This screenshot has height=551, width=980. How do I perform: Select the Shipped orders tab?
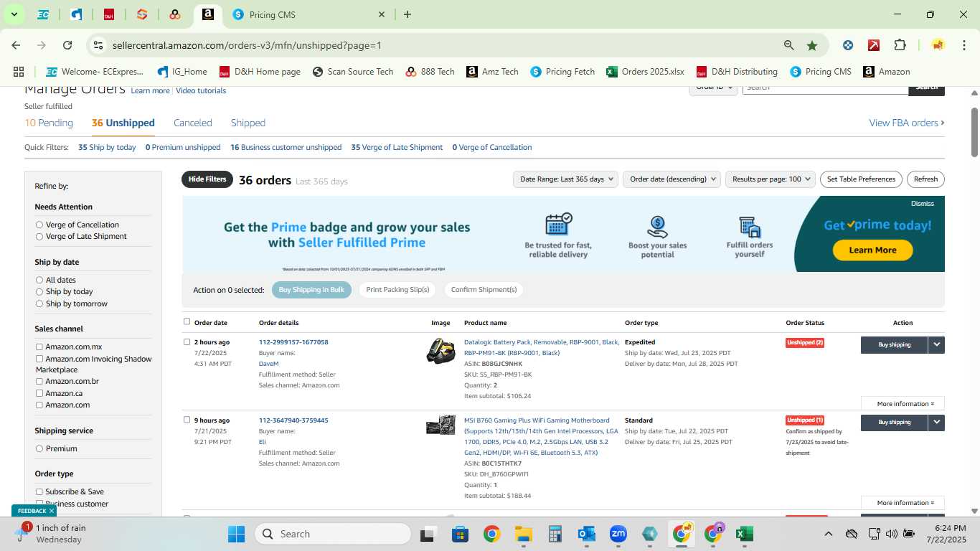click(x=248, y=123)
